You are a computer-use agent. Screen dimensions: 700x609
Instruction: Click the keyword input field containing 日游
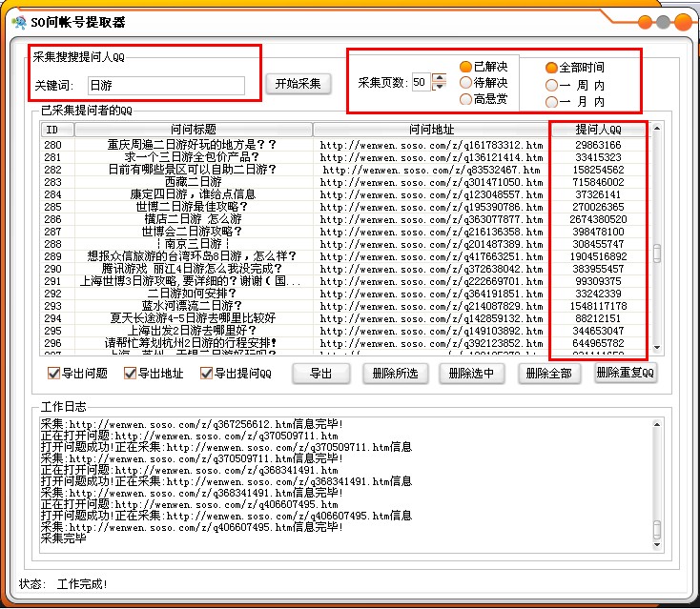[166, 85]
